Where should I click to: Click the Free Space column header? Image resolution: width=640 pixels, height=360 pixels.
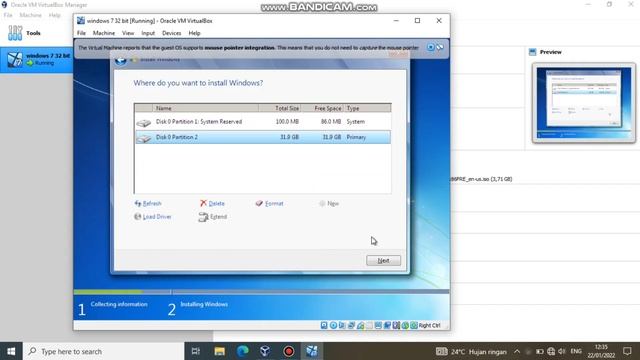click(322, 108)
